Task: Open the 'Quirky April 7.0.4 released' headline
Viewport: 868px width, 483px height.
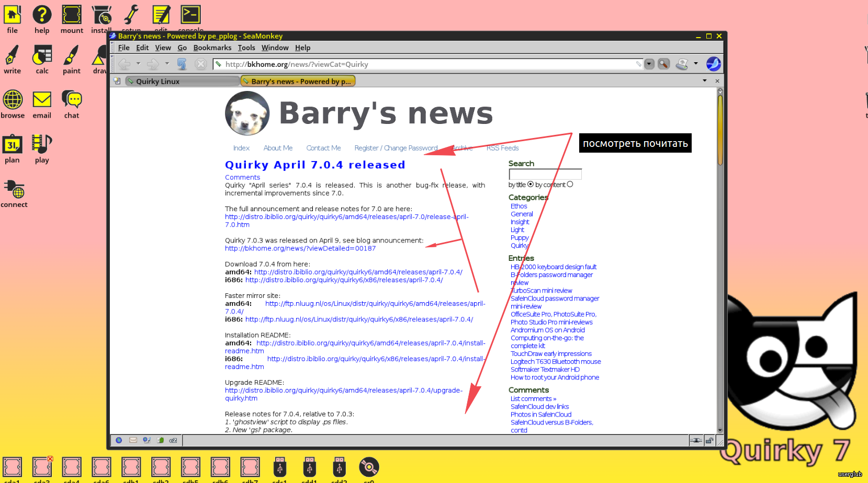Action: [315, 165]
